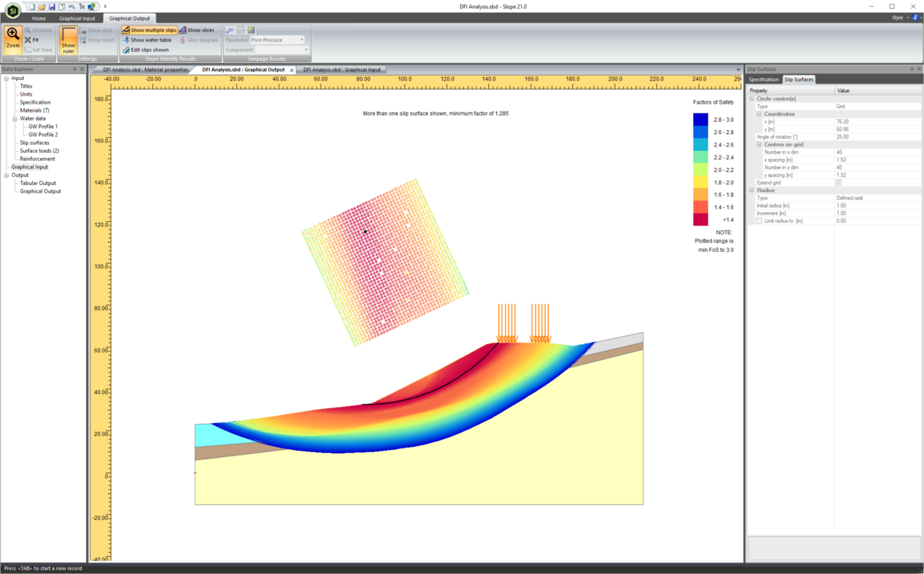The width and height of the screenshot is (924, 574).
Task: Enable the Show ruler option
Action: (68, 40)
